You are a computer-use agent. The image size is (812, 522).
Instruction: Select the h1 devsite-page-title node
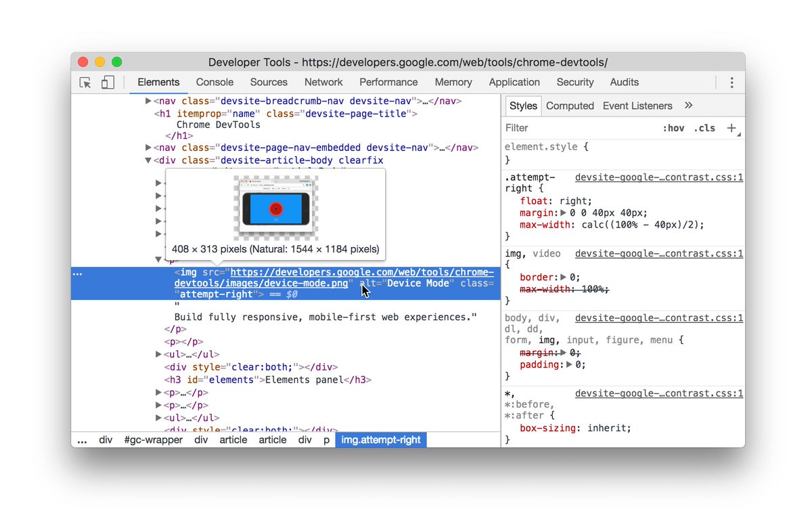286,114
